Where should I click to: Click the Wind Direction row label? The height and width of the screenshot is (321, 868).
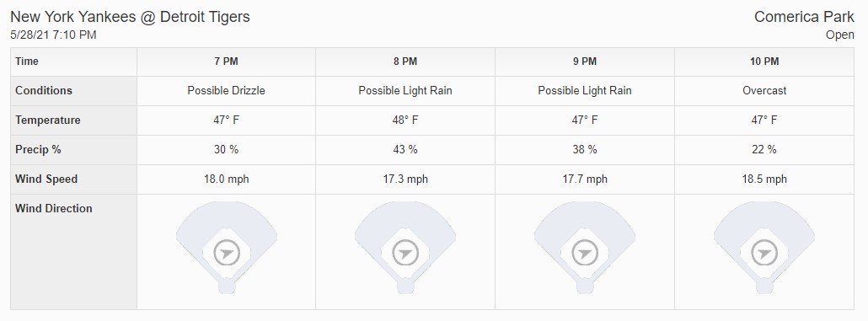tap(54, 209)
